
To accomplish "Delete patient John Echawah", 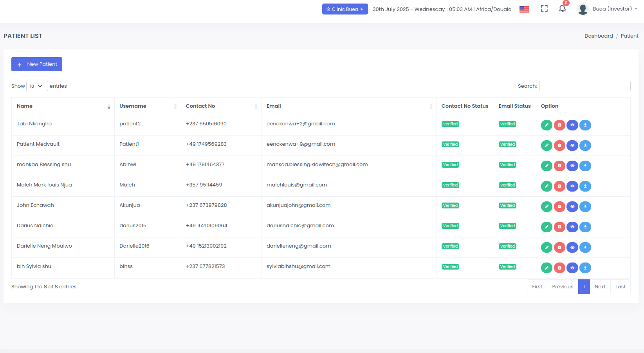I will tap(559, 206).
